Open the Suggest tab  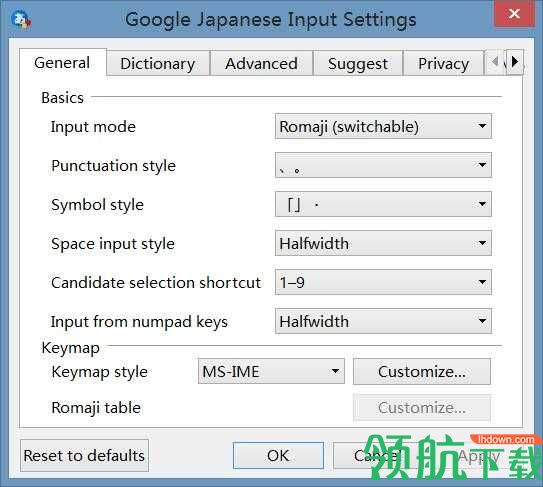click(358, 64)
